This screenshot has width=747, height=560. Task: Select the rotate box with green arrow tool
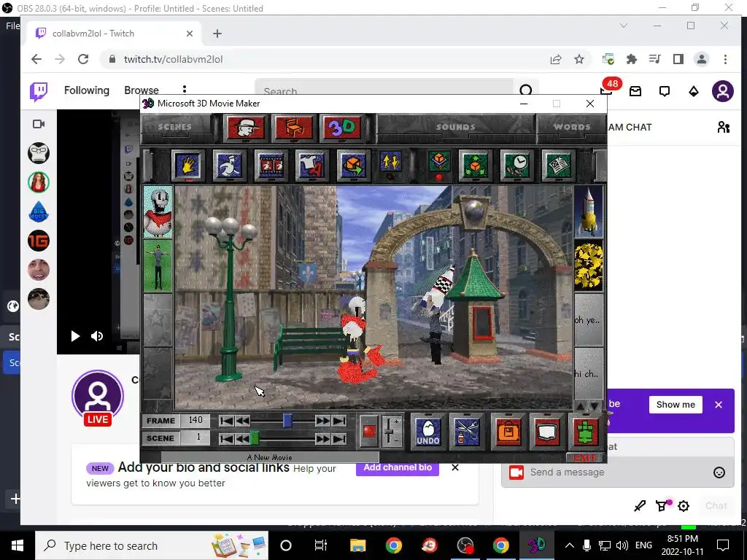pyautogui.click(x=353, y=166)
